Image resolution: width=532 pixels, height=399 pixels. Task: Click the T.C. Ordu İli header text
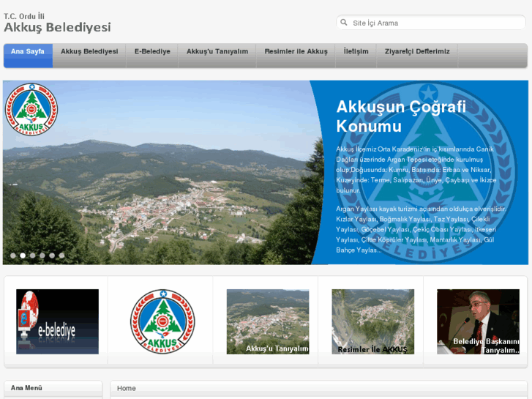(24, 16)
